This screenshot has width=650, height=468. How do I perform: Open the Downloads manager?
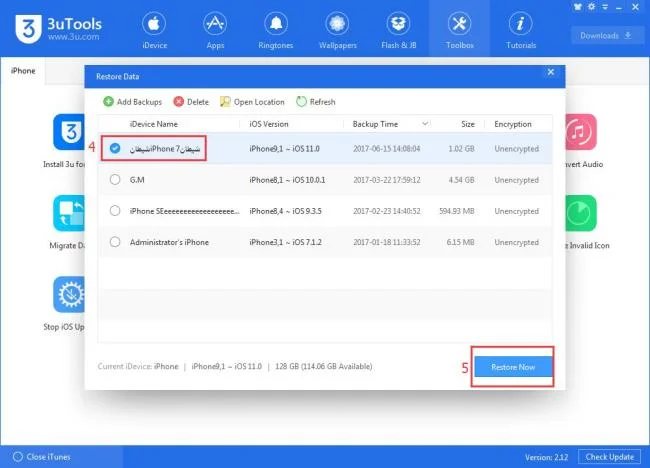[x=605, y=36]
